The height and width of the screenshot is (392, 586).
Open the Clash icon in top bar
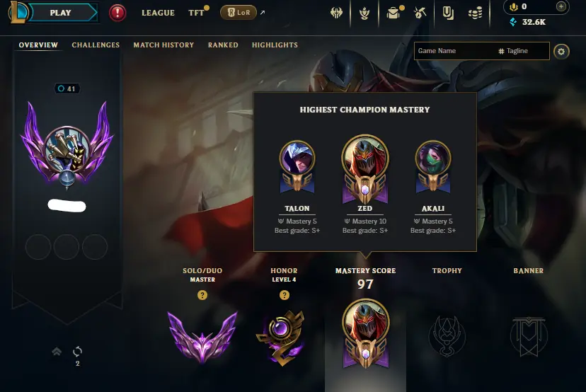336,13
